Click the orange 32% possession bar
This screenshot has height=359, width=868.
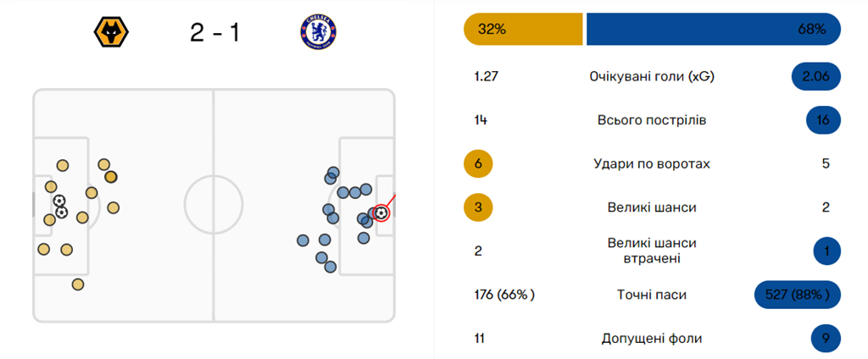(523, 29)
